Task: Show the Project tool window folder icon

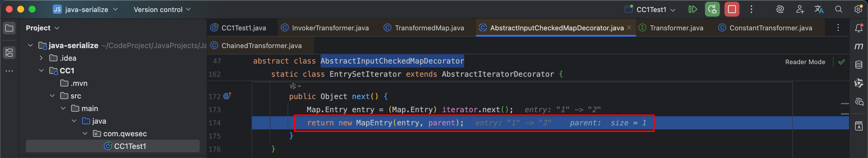Action: click(x=9, y=28)
